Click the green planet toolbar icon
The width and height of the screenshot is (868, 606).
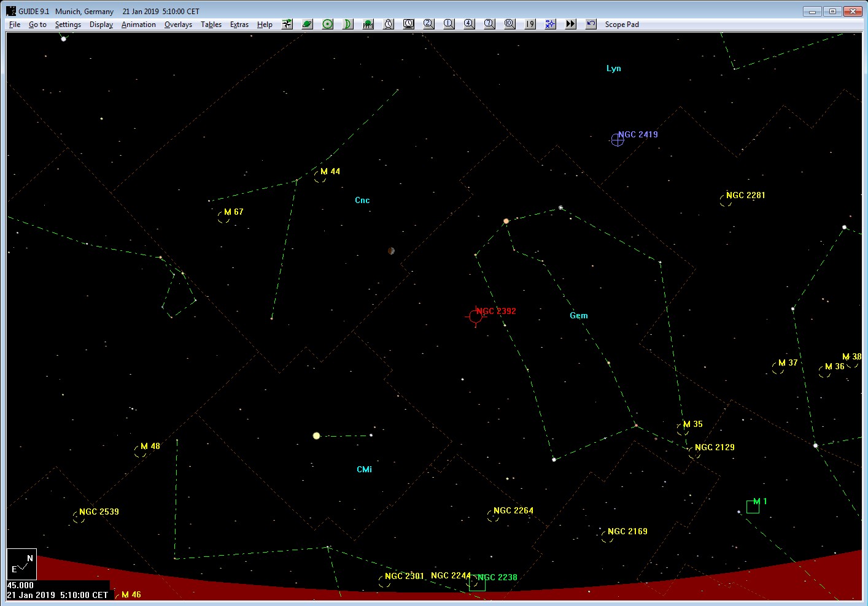click(x=308, y=24)
